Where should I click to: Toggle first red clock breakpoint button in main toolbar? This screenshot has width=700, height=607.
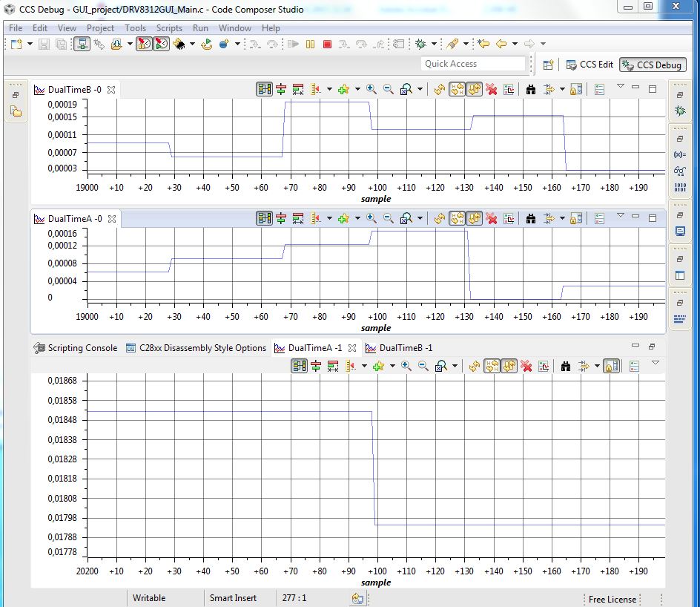point(144,44)
